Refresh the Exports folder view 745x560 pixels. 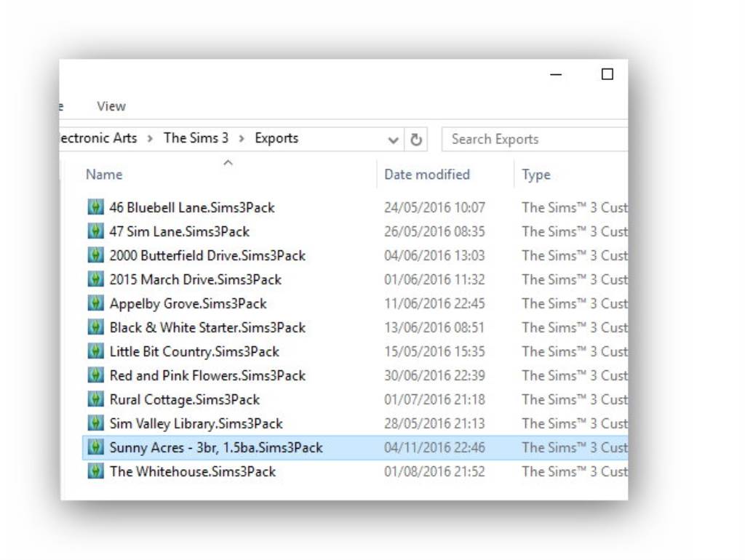click(x=415, y=139)
